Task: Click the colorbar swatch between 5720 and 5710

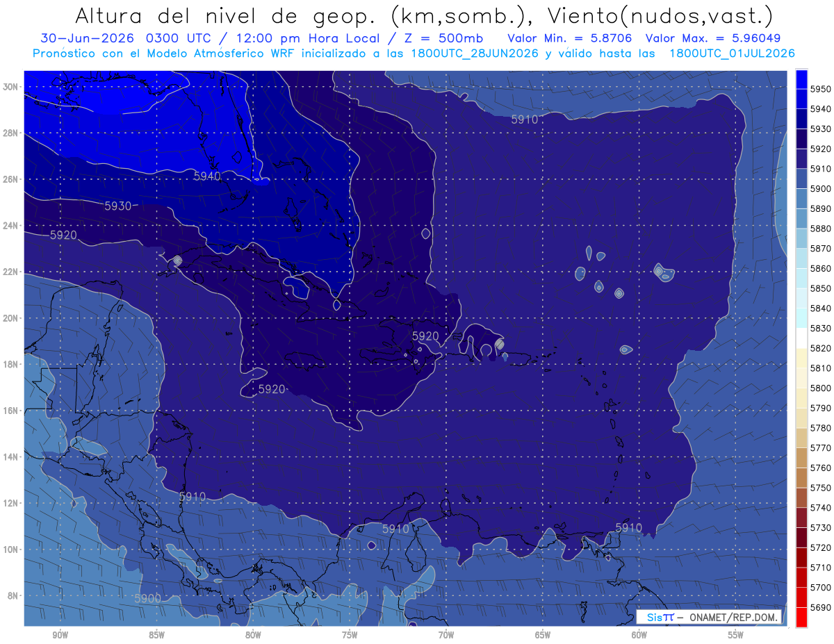Action: tap(801, 557)
